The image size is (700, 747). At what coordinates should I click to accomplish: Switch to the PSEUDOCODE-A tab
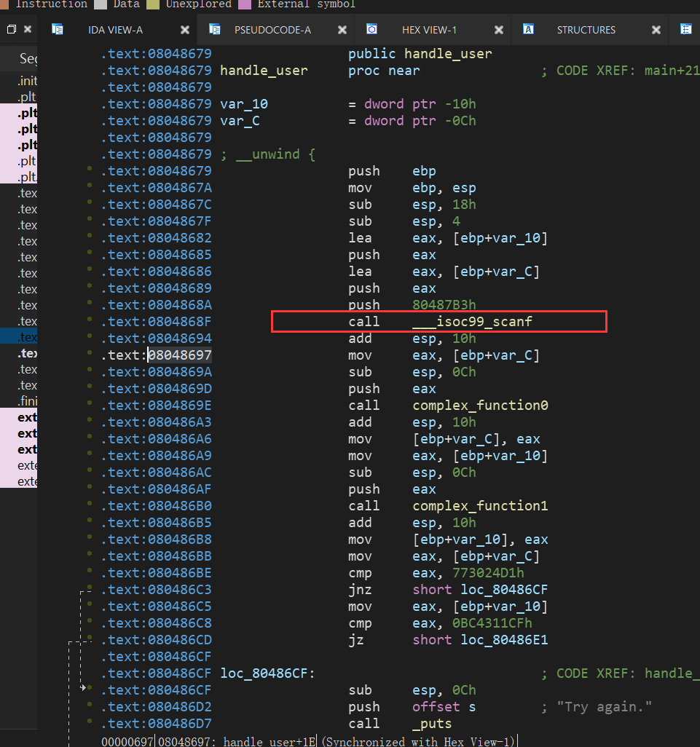click(x=272, y=30)
